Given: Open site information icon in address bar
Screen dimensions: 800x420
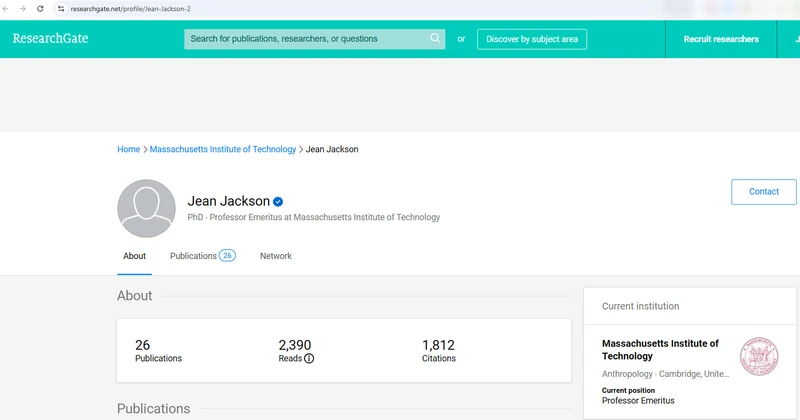Looking at the screenshot, I should pyautogui.click(x=61, y=9).
